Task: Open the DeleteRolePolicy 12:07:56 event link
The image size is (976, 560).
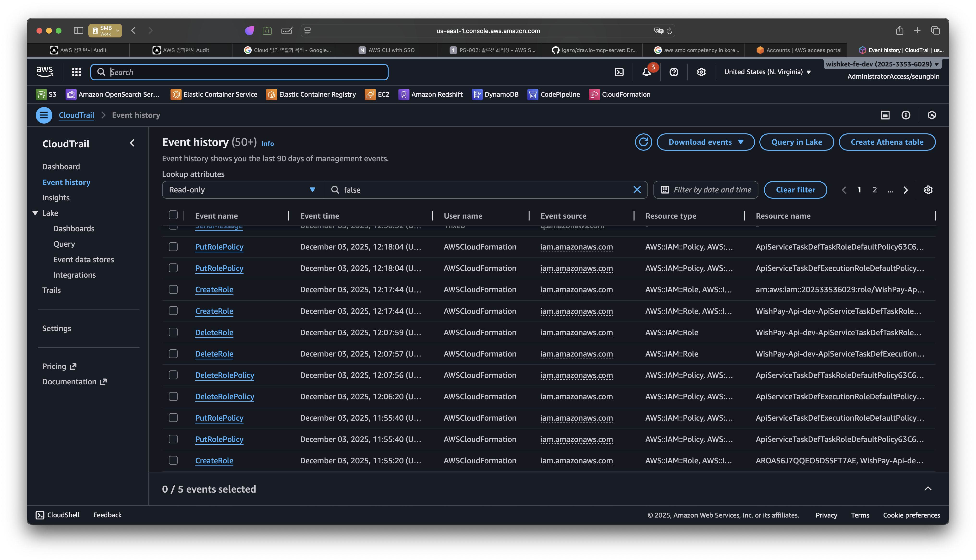Action: click(224, 375)
